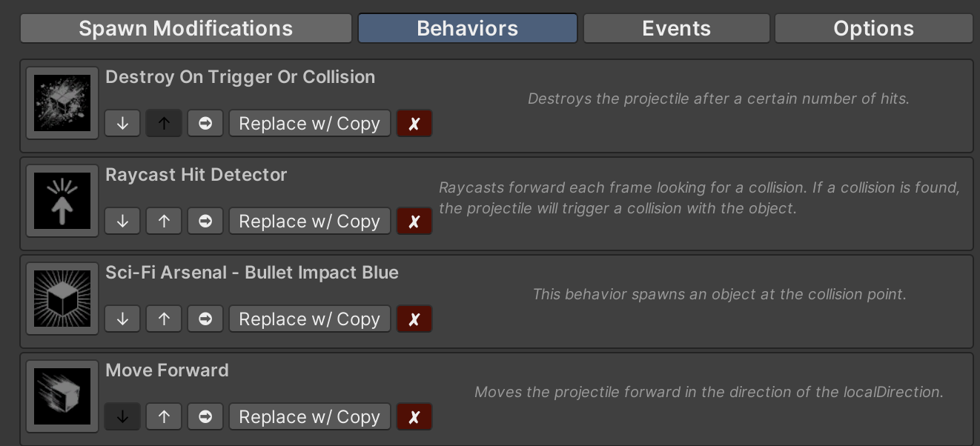Open the Spawn Modifications tab
Screen dimensions: 980x446
click(x=185, y=29)
